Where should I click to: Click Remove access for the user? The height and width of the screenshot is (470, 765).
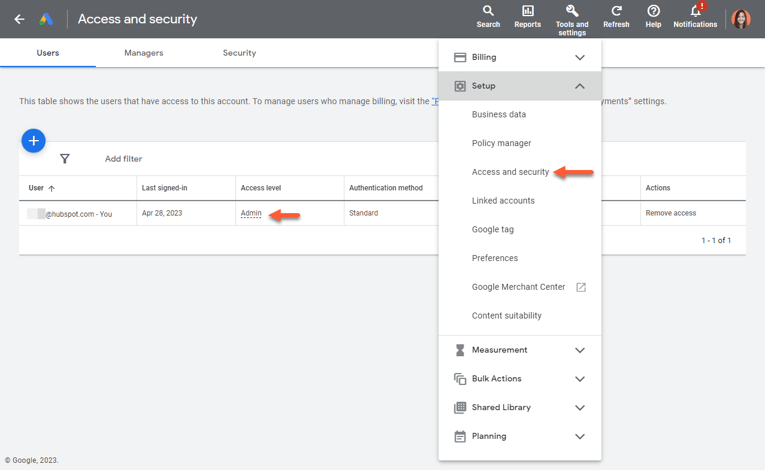coord(670,213)
